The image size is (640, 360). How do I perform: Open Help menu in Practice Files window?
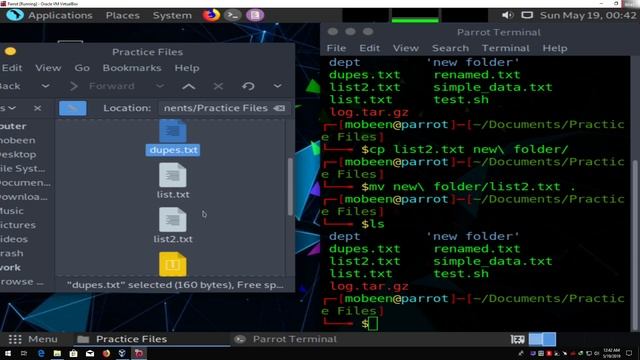click(x=187, y=68)
